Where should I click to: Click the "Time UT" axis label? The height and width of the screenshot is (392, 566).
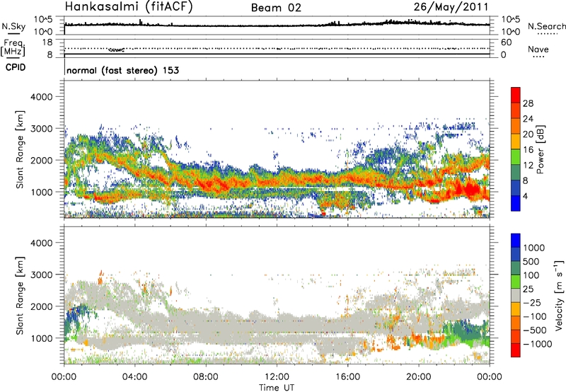[277, 387]
